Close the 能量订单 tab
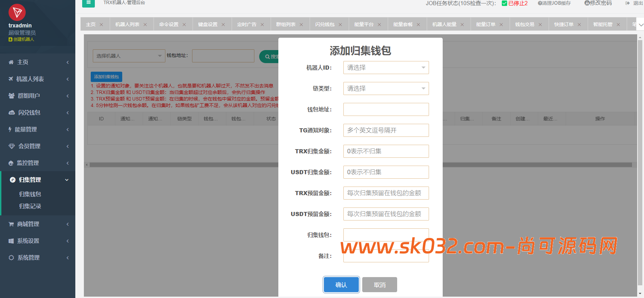This screenshot has height=298, width=644. point(501,24)
